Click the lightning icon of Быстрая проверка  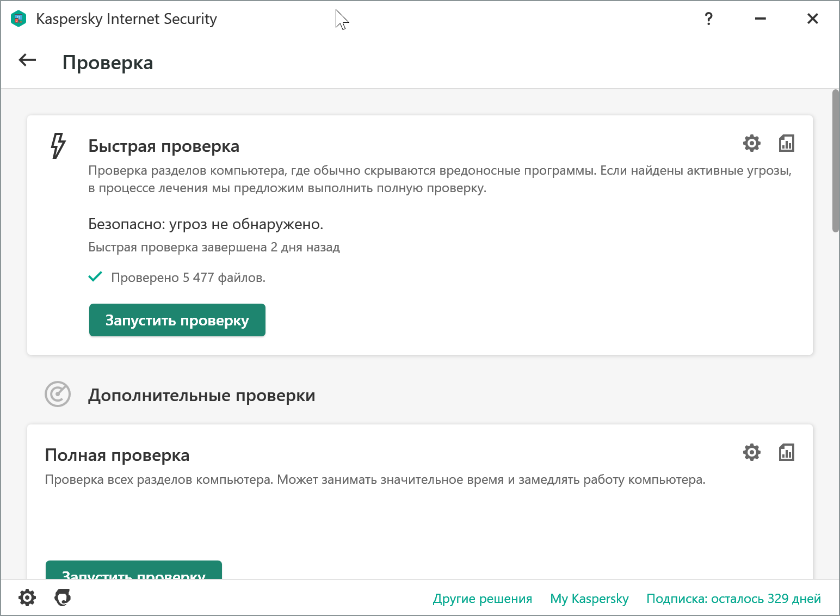coord(58,146)
